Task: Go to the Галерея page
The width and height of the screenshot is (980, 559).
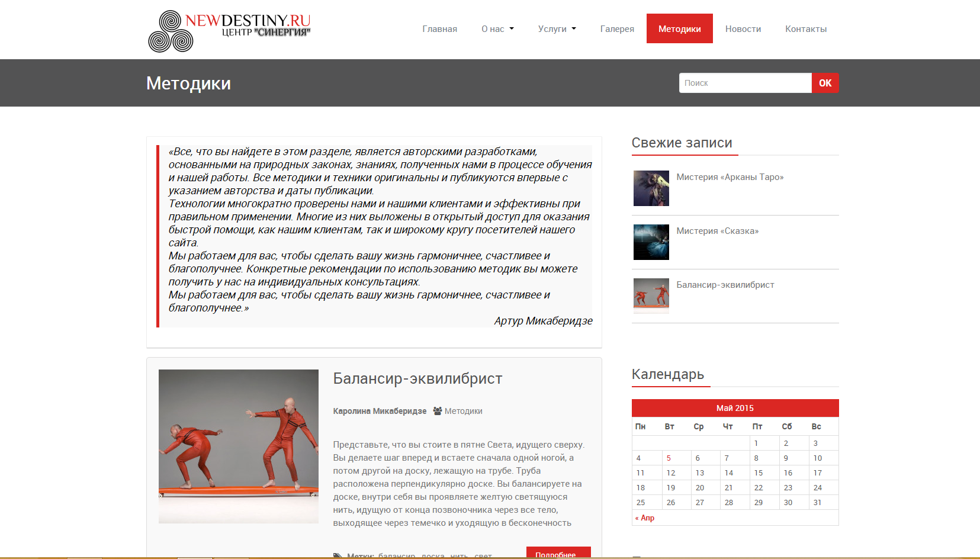Action: click(617, 29)
